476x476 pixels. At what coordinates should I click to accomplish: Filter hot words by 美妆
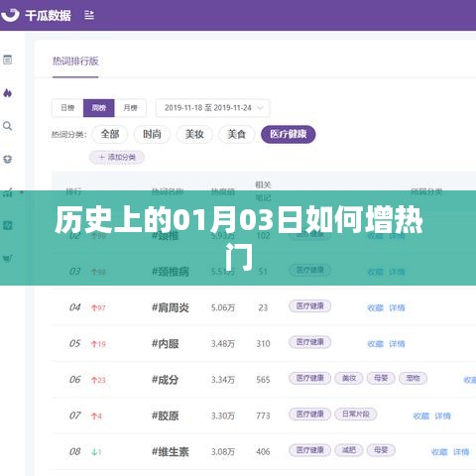click(194, 134)
